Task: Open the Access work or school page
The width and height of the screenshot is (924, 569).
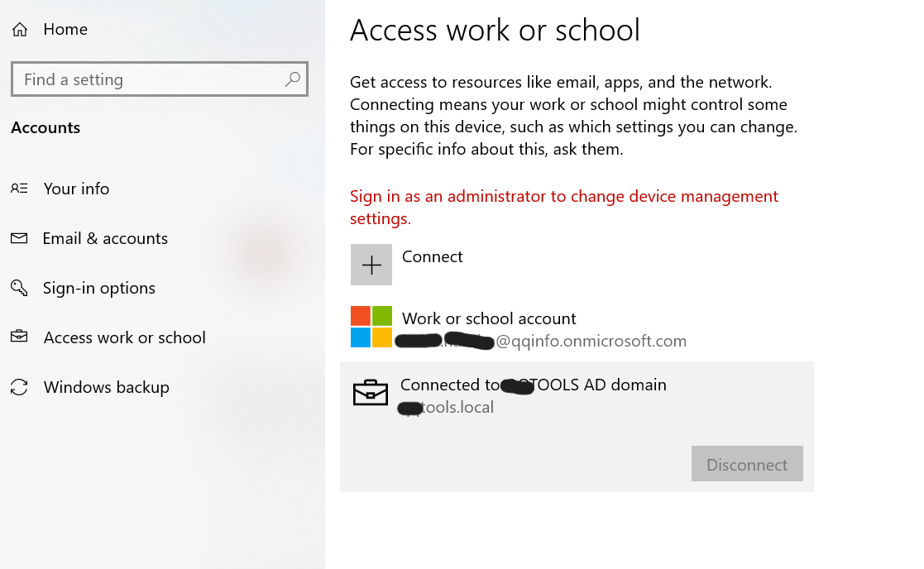Action: click(124, 337)
